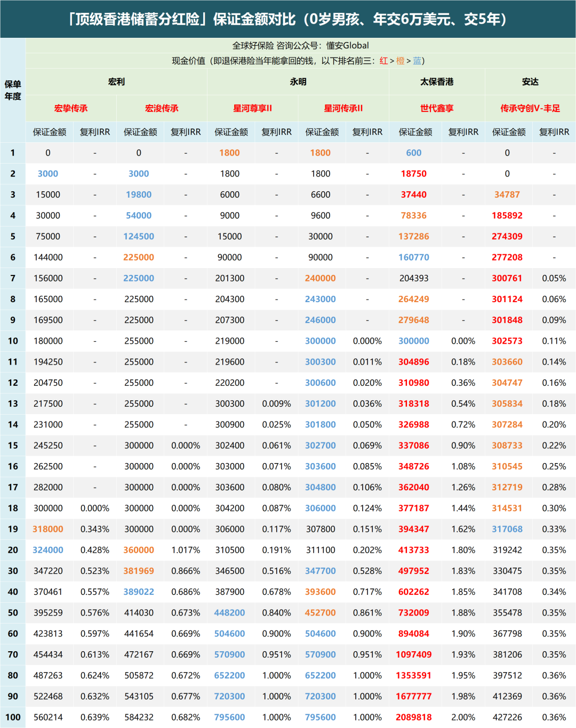The height and width of the screenshot is (728, 576).
Task: Click the red 37440 value
Action: tap(414, 195)
